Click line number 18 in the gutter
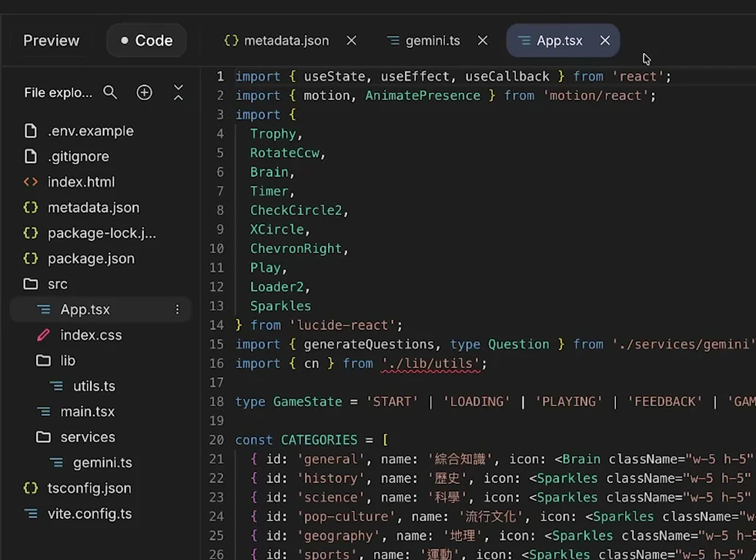756x560 pixels. (216, 402)
